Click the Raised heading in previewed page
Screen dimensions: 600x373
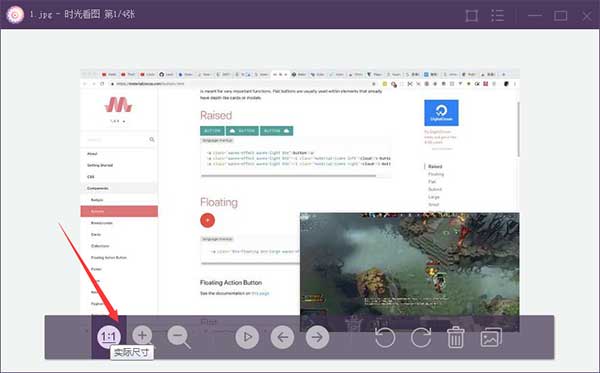click(216, 115)
